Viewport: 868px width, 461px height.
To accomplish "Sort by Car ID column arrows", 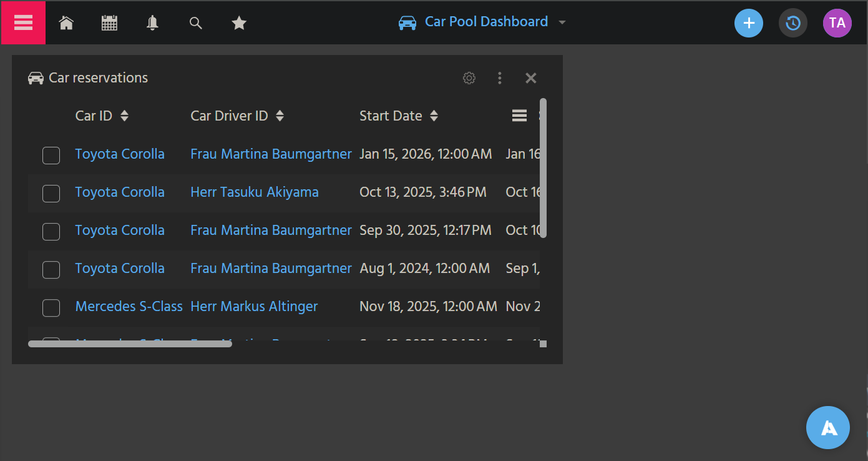I will pyautogui.click(x=125, y=116).
